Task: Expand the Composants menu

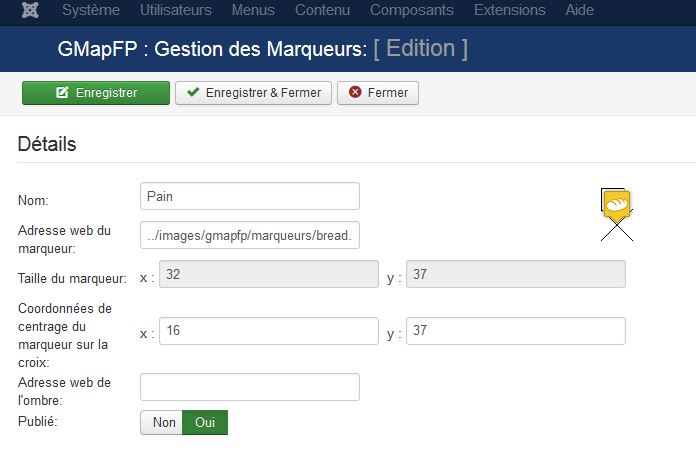Action: point(412,10)
